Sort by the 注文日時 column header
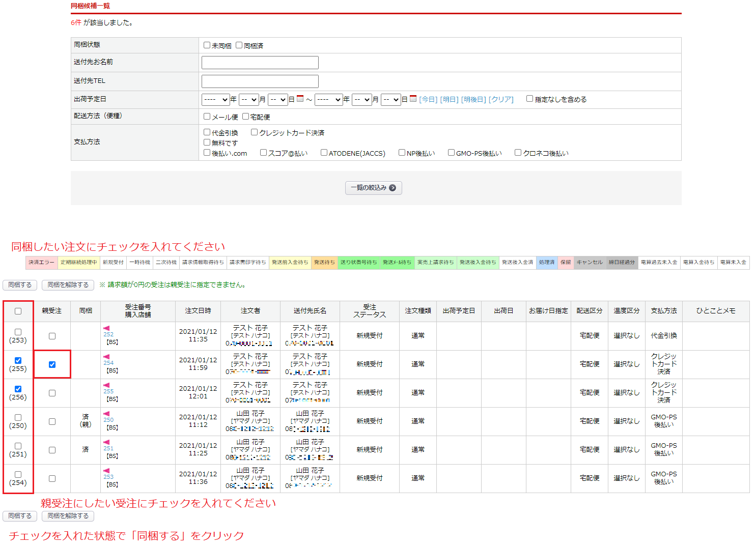Screen dimensions: 756x546 [198, 311]
